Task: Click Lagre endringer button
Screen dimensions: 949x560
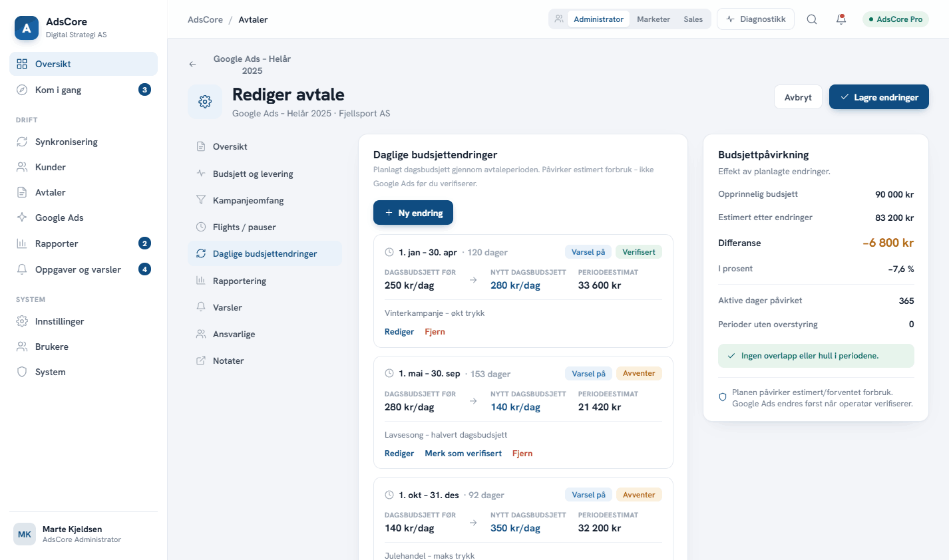Action: (x=879, y=97)
